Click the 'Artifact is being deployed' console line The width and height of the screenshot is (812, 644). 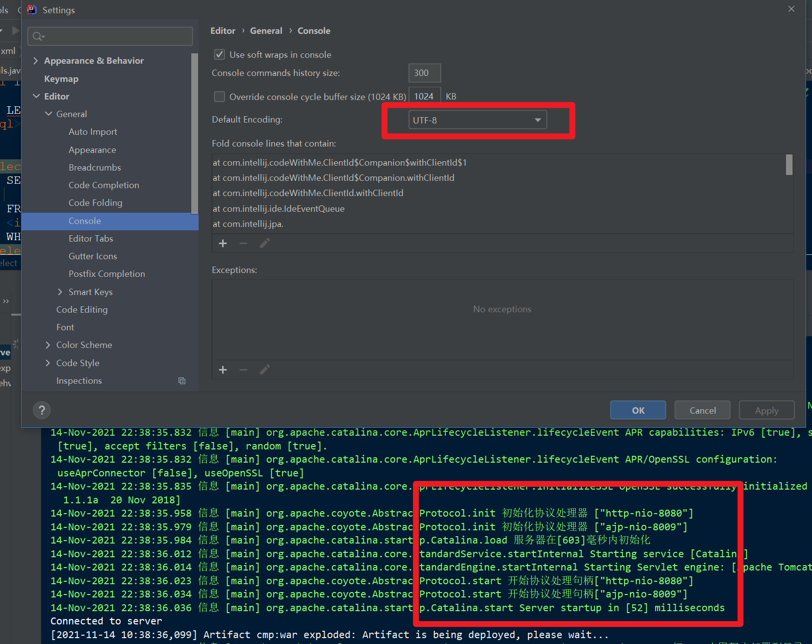[x=330, y=635]
